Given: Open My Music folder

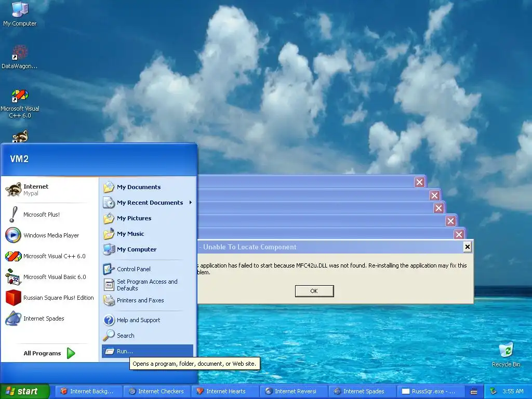Looking at the screenshot, I should tap(148, 234).
